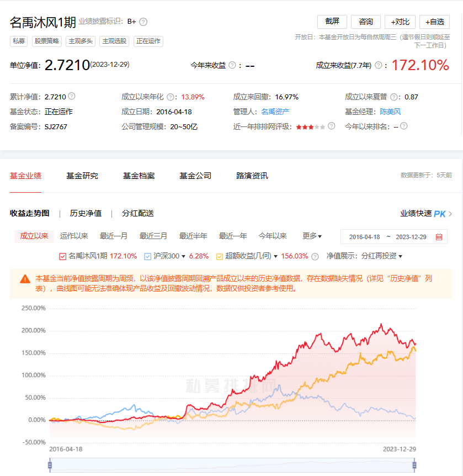Select 最近一年 period filter
Image resolution: width=463 pixels, height=476 pixels.
tap(233, 236)
